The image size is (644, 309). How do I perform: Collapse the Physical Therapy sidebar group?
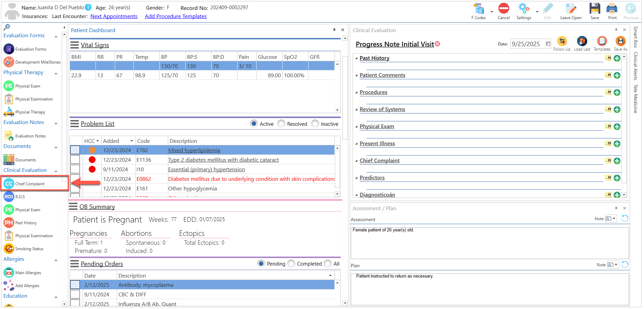56,73
